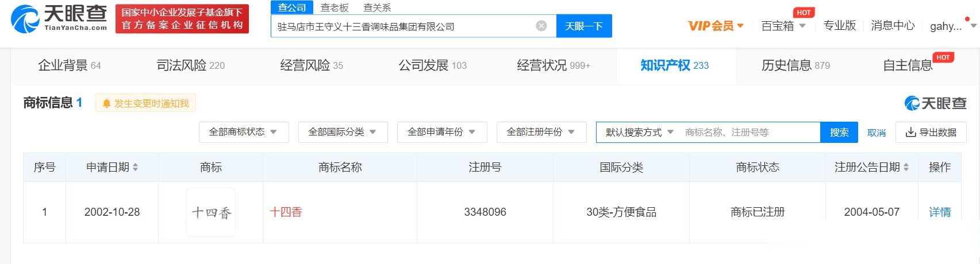Image resolution: width=980 pixels, height=264 pixels.
Task: Click the download icon on 导出数据
Action: 910,133
